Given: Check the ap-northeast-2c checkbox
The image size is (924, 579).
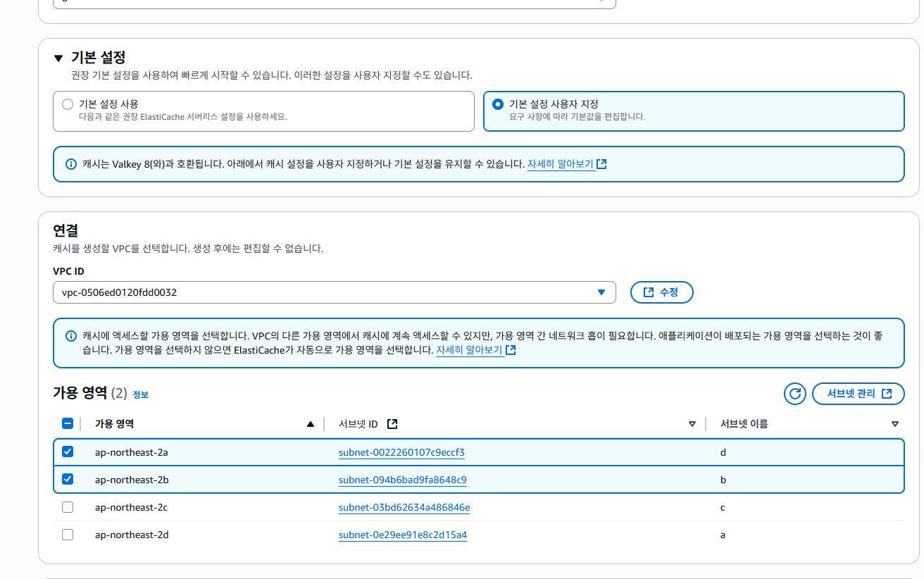Looking at the screenshot, I should pyautogui.click(x=68, y=507).
